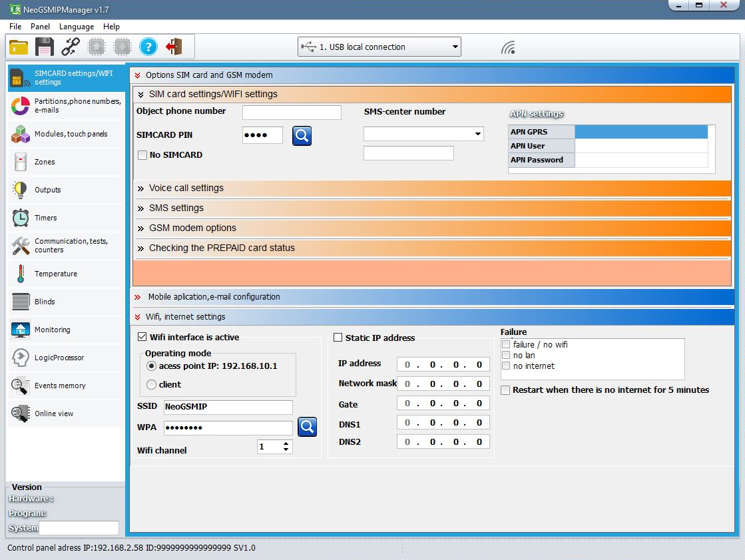The width and height of the screenshot is (745, 560).
Task: Toggle Static IP address checkbox
Action: [338, 338]
